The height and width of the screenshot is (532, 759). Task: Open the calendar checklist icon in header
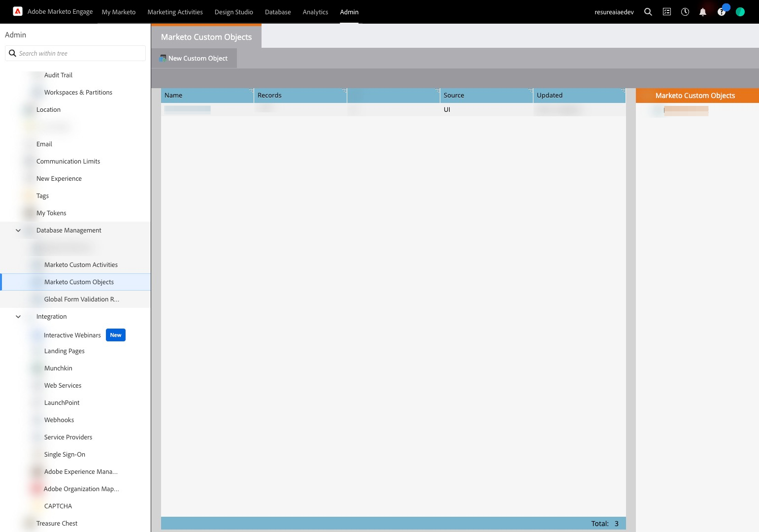[667, 12]
